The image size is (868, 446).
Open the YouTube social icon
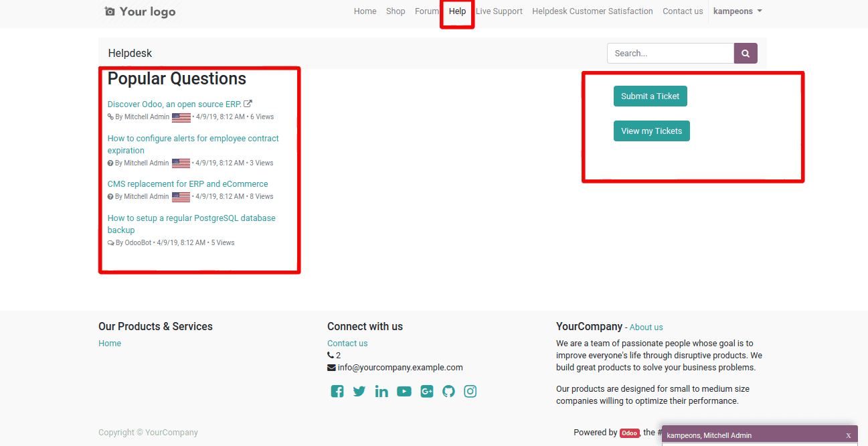(404, 392)
